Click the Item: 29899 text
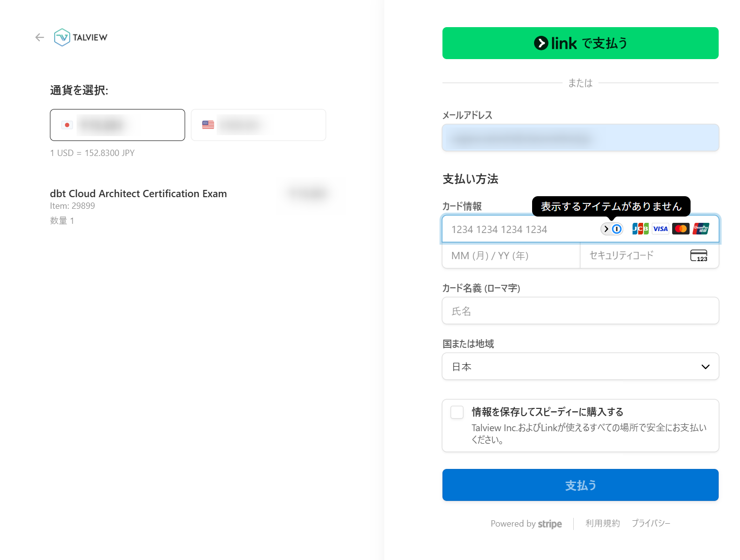This screenshot has width=740, height=560. (72, 206)
